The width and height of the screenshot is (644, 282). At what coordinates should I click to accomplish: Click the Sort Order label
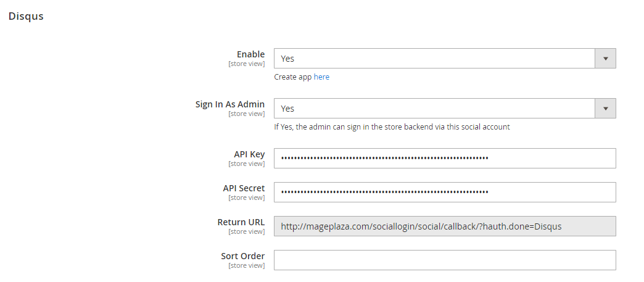[243, 256]
